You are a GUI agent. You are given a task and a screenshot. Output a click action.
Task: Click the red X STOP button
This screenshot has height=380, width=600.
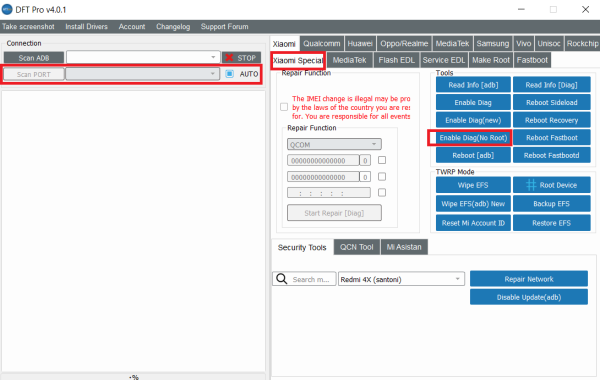coord(241,58)
